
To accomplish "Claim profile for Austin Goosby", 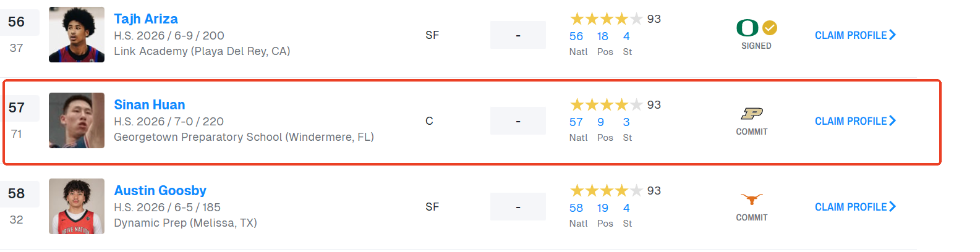I will tap(855, 207).
